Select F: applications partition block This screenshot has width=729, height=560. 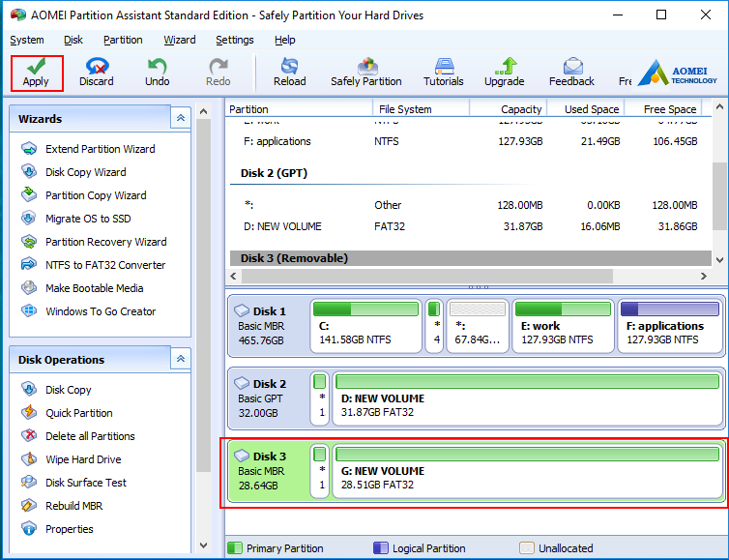tap(670, 326)
